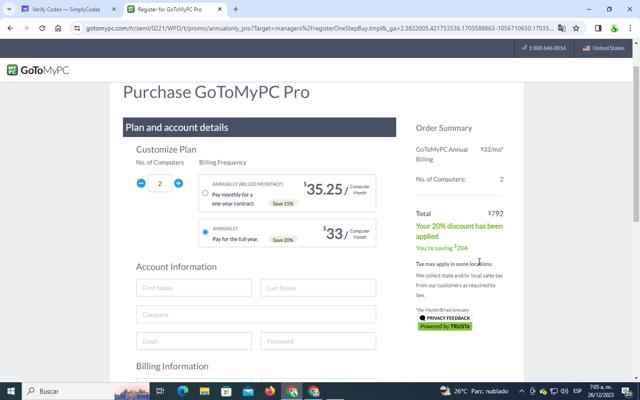Open the United States country selector
This screenshot has width=640, height=400.
coord(603,48)
